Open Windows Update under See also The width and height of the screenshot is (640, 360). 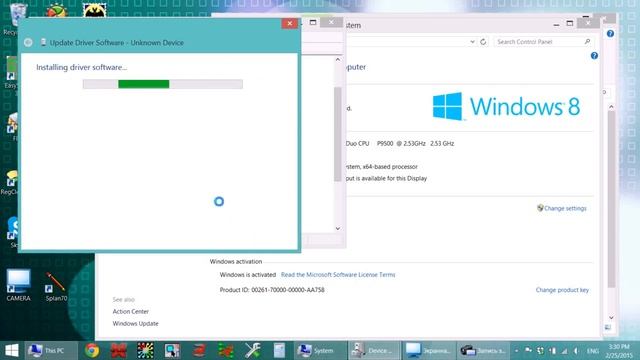click(136, 323)
